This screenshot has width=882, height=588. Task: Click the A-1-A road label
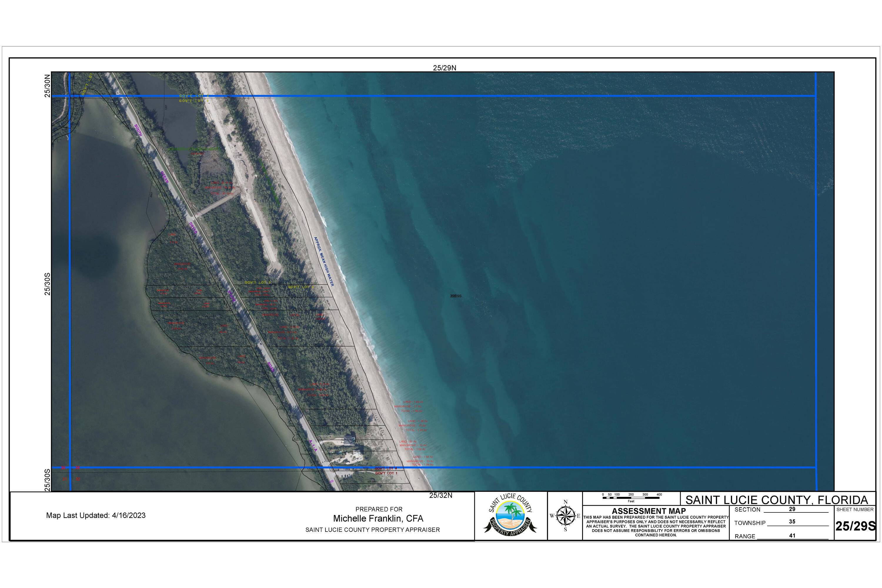point(313,445)
